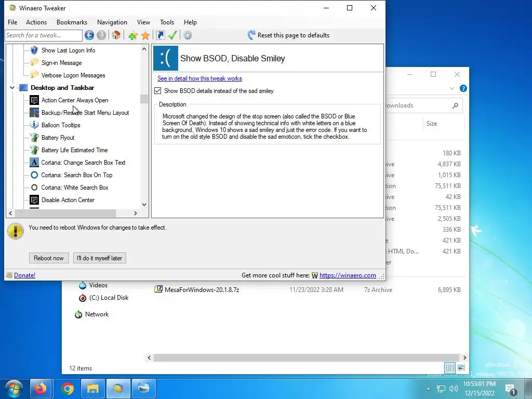Click the Battery Life Estimated Time icon
This screenshot has height=399, width=532.
[34, 150]
